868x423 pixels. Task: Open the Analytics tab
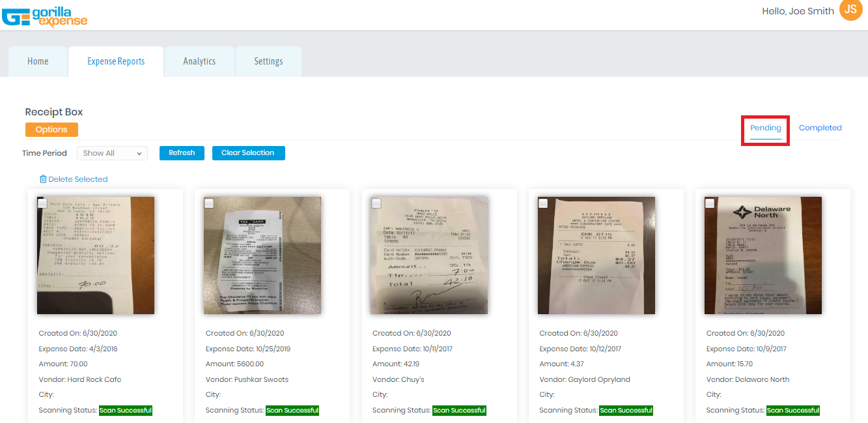coord(199,61)
